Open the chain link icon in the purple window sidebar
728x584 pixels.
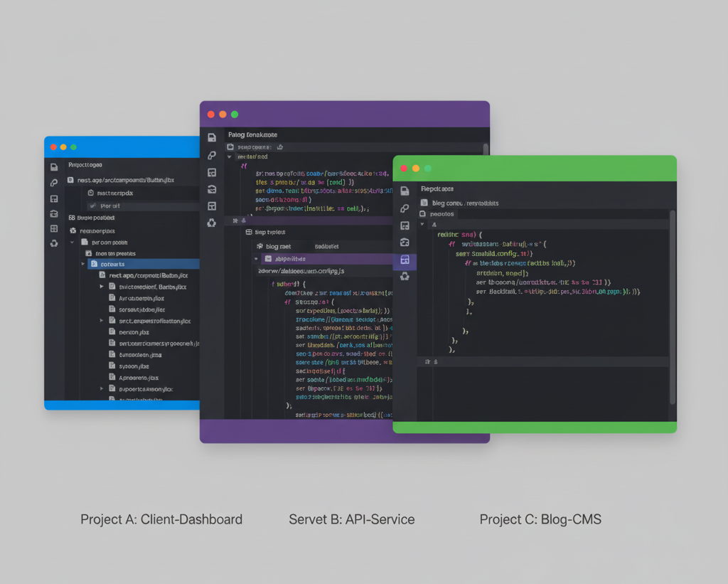(212, 155)
